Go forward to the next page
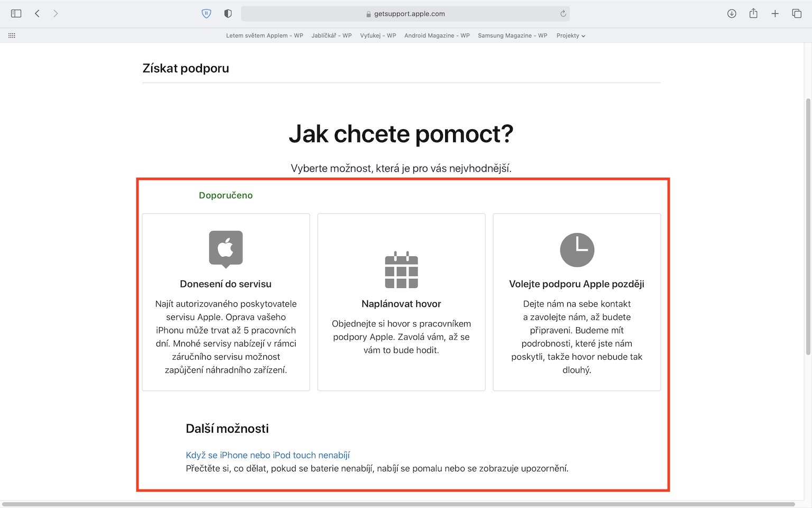812x508 pixels. pyautogui.click(x=56, y=14)
